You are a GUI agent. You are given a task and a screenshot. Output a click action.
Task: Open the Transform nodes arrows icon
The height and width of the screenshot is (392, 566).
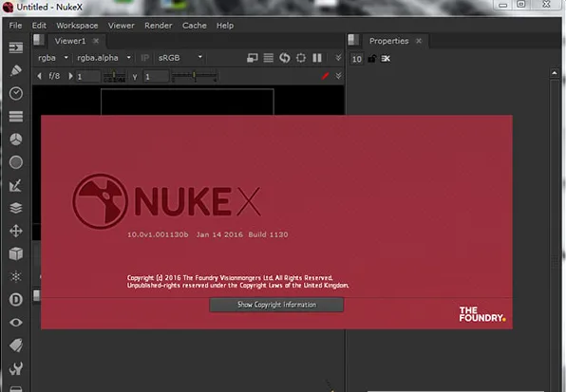click(x=16, y=231)
